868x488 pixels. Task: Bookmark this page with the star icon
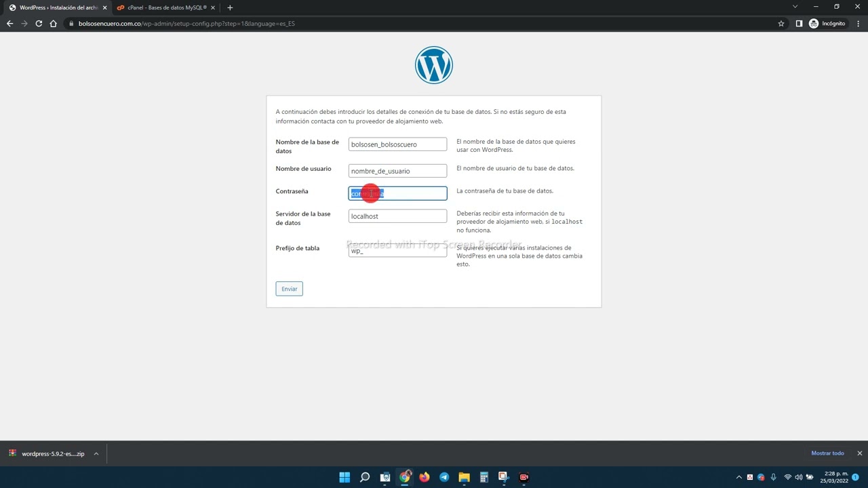(x=781, y=23)
